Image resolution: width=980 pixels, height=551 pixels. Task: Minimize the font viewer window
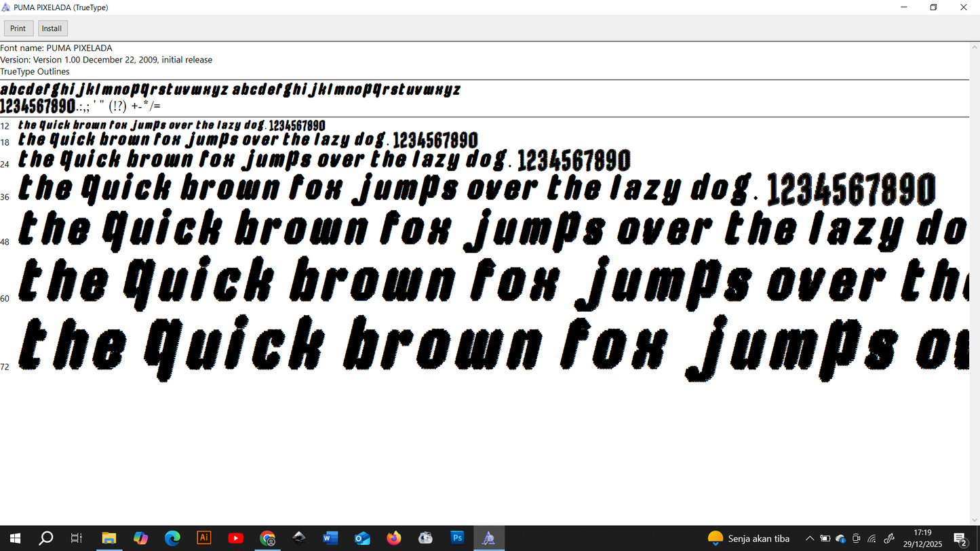click(x=904, y=7)
